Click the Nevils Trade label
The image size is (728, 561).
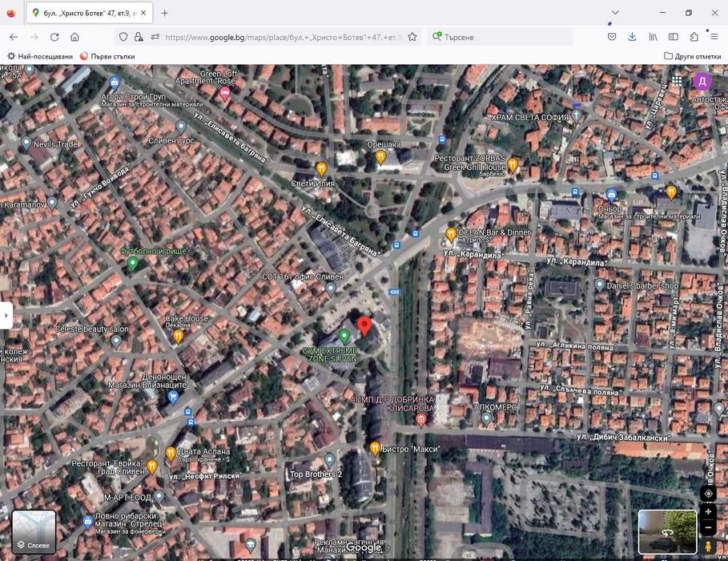tap(55, 144)
